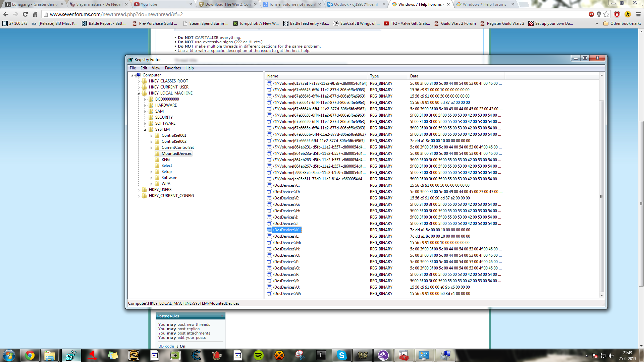Reload the page in Chrome
644x362 pixels.
click(x=25, y=14)
